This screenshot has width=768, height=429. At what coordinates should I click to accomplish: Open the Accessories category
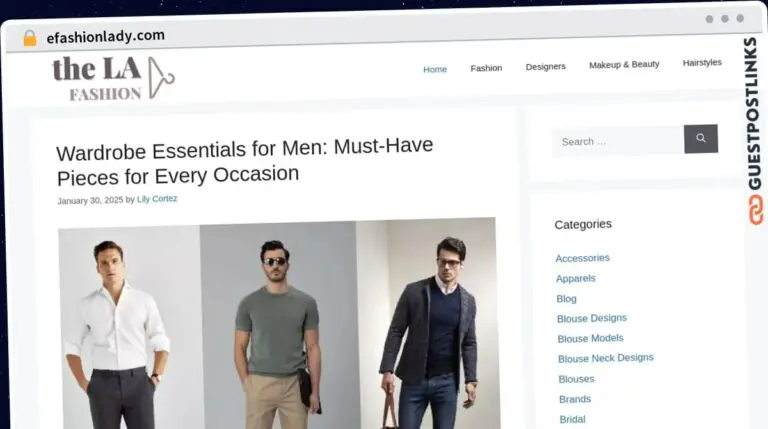pyautogui.click(x=582, y=258)
